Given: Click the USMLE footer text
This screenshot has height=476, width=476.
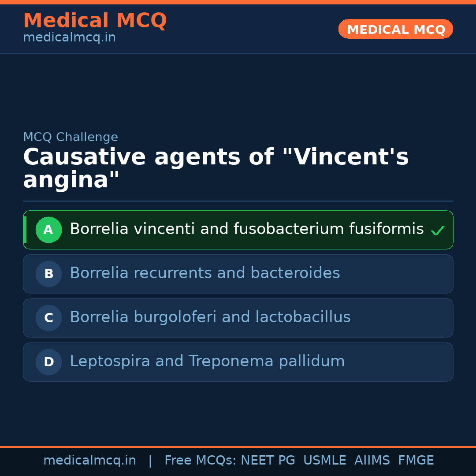Looking at the screenshot, I should 324,461.
